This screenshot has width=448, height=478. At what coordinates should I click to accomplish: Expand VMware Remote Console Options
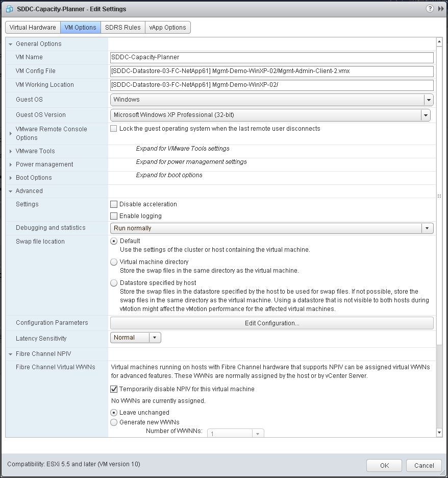pos(10,133)
